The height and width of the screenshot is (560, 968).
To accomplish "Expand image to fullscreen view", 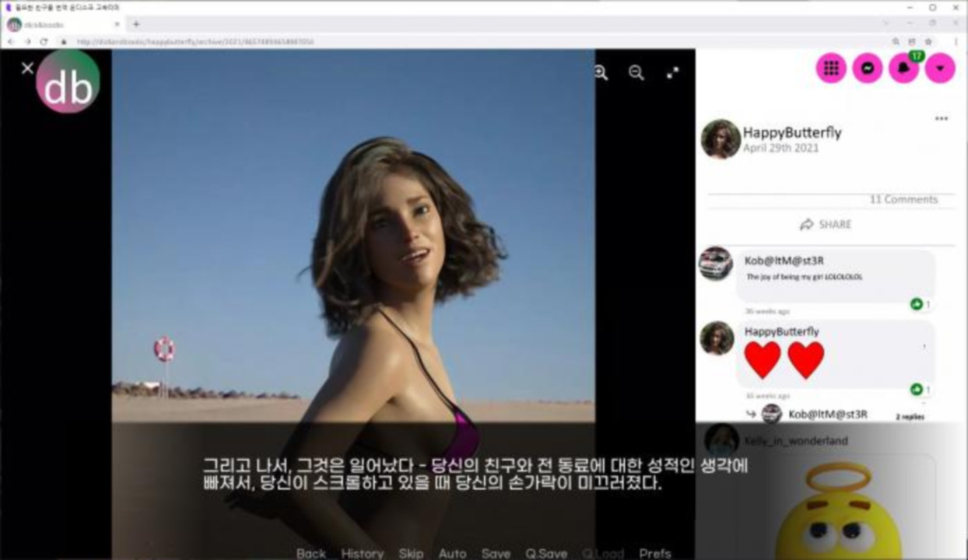I will coord(673,72).
